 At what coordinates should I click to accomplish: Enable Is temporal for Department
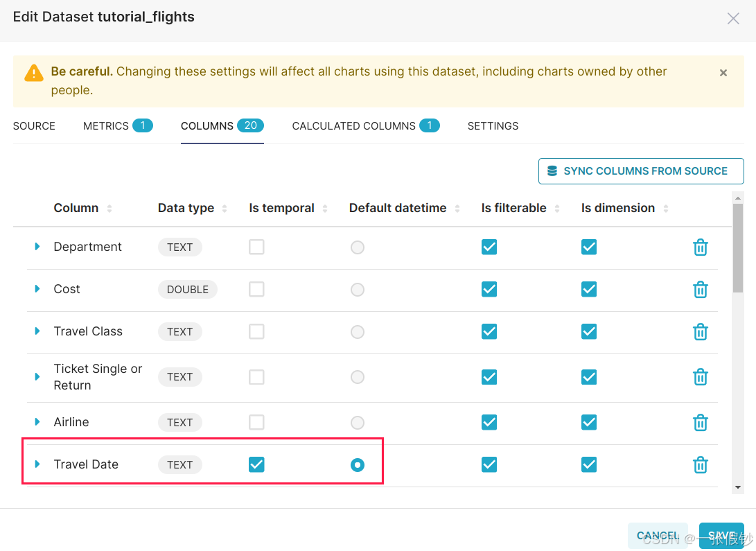pos(256,247)
